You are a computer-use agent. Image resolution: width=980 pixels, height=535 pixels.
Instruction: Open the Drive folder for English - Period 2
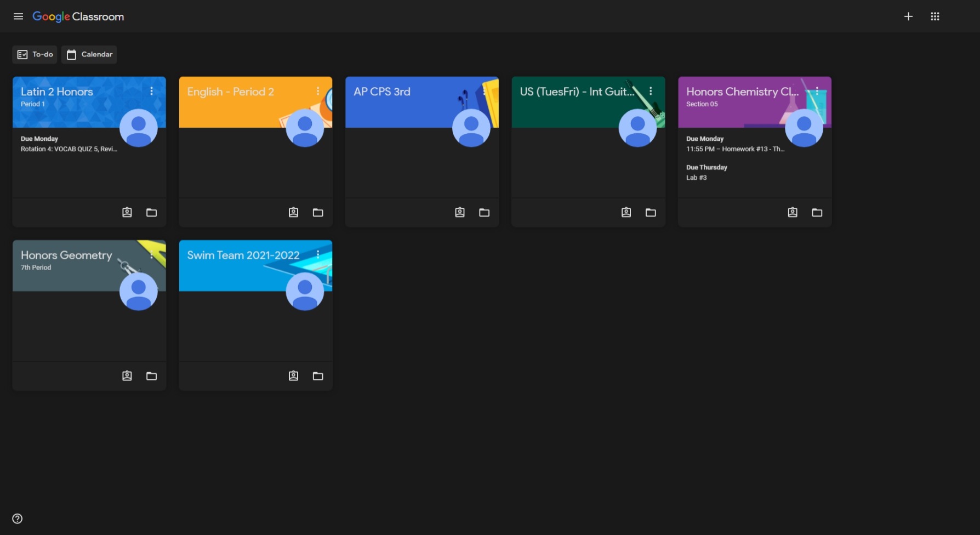pyautogui.click(x=318, y=212)
